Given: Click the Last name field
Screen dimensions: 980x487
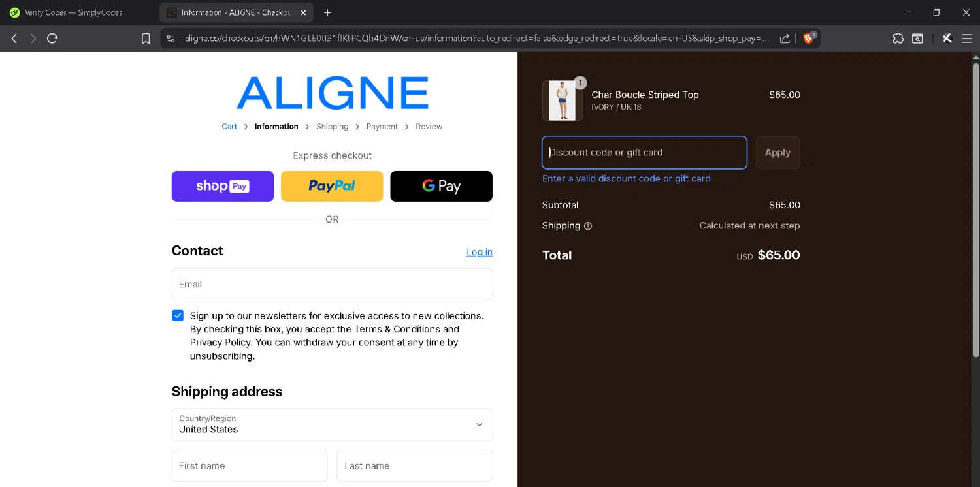Looking at the screenshot, I should click(x=415, y=466).
